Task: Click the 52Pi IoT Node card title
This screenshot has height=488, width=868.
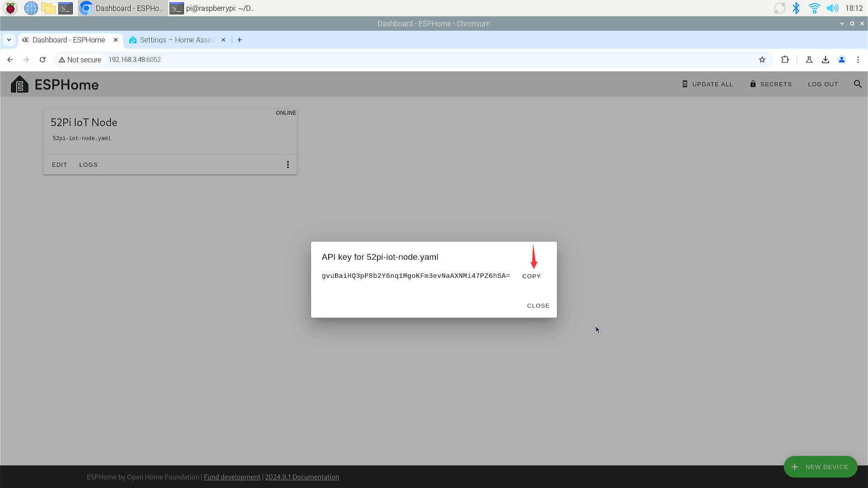Action: pos(84,122)
